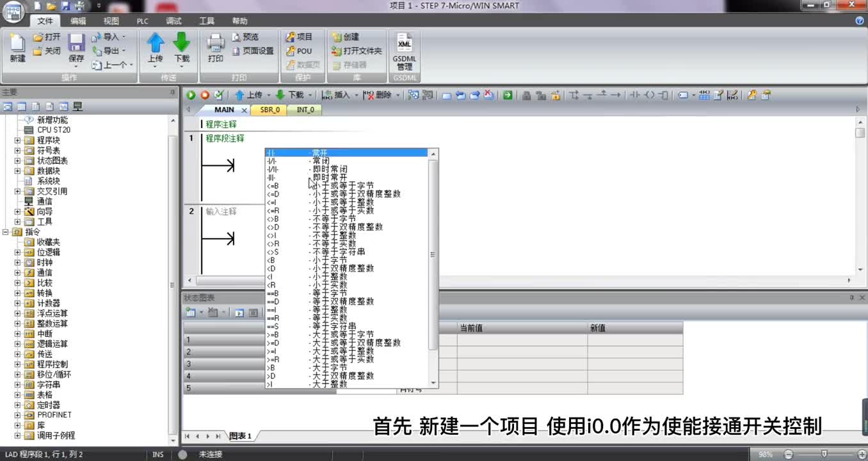Open the 插入 toolbar dropdown
The image size is (868, 461).
[356, 95]
